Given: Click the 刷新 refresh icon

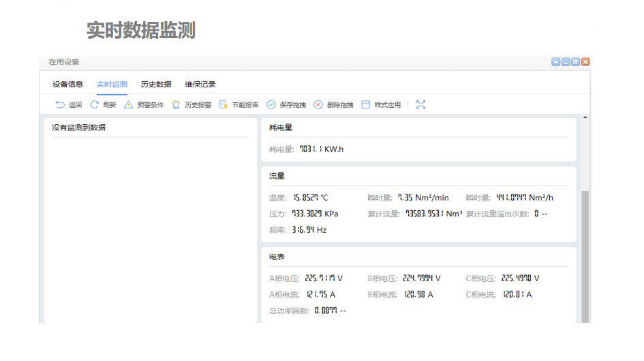Looking at the screenshot, I should [x=95, y=105].
